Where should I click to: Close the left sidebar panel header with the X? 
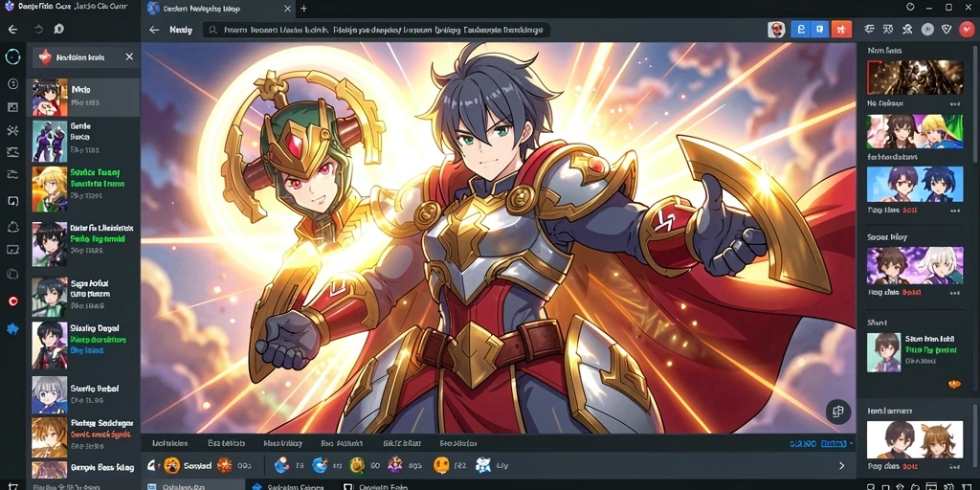click(129, 56)
